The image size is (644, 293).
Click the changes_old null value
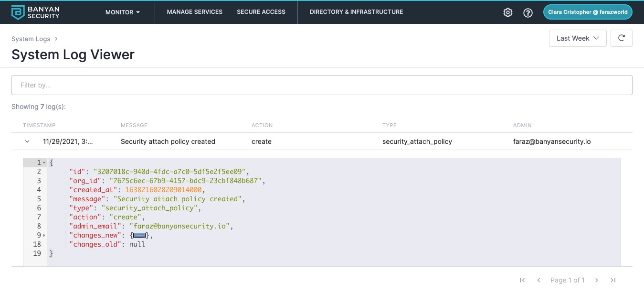[137, 244]
